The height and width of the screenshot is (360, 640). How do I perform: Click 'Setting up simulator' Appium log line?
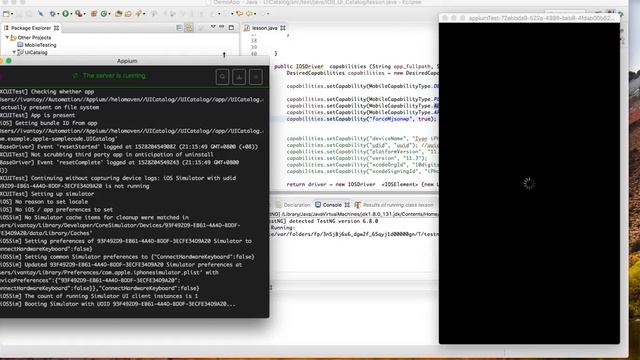(x=47, y=193)
